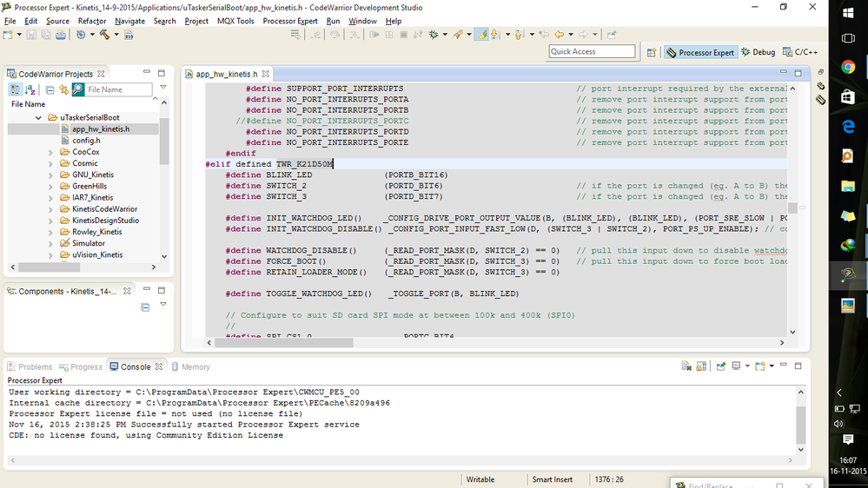Close the app_hw_kinetis.h editor tab
Screen dimensions: 868x488
(266, 74)
